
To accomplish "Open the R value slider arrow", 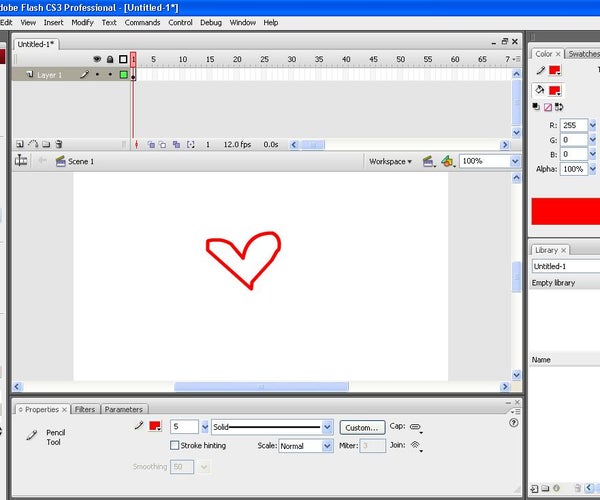I will pyautogui.click(x=592, y=125).
